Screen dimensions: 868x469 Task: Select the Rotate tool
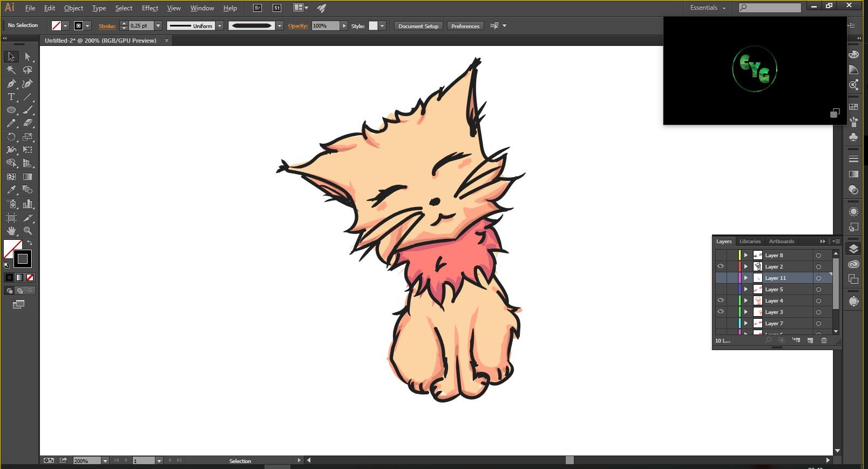(x=11, y=137)
